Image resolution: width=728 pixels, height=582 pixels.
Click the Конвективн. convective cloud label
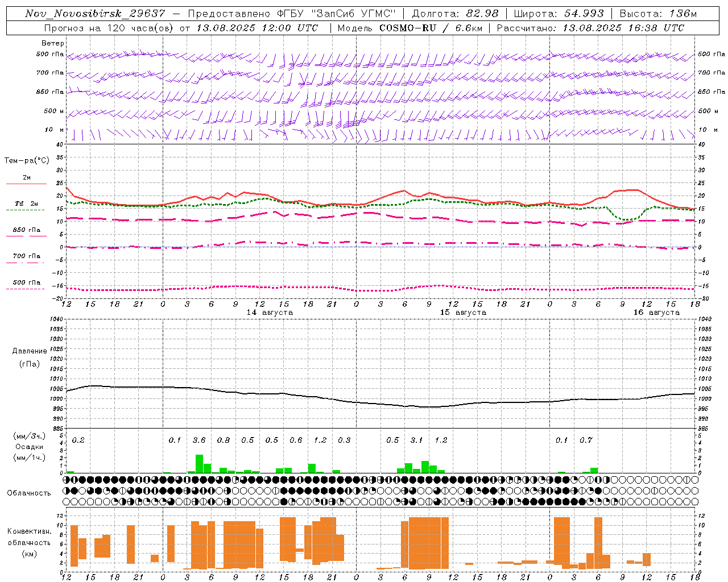pos(29,531)
